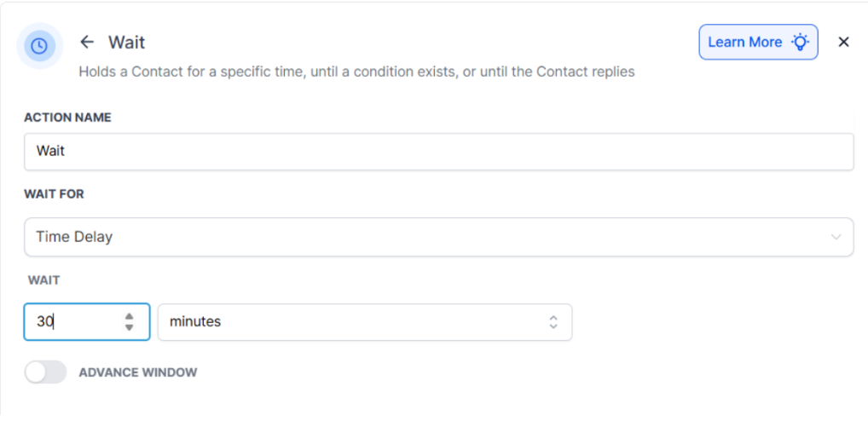
Task: Click the description text under the Wait title
Action: pyautogui.click(x=356, y=72)
